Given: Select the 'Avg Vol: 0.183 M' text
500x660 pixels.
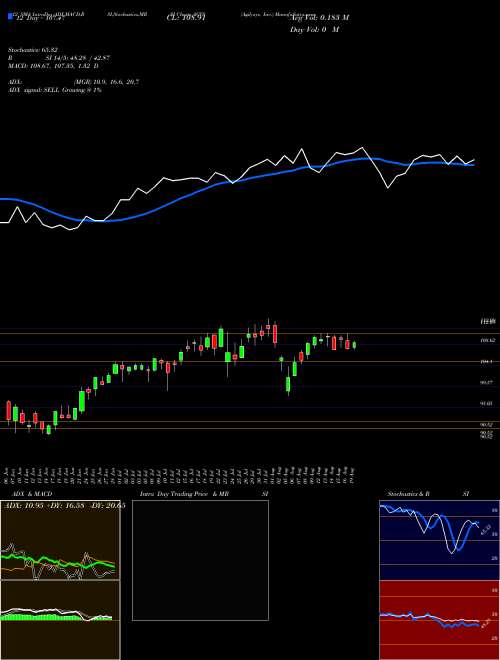Looking at the screenshot, I should [x=319, y=17].
